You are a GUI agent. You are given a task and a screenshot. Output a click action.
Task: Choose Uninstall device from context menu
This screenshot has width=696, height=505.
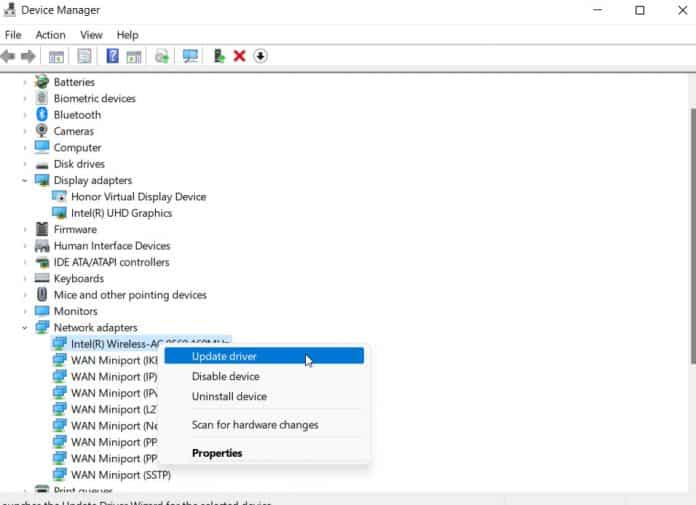click(x=229, y=397)
